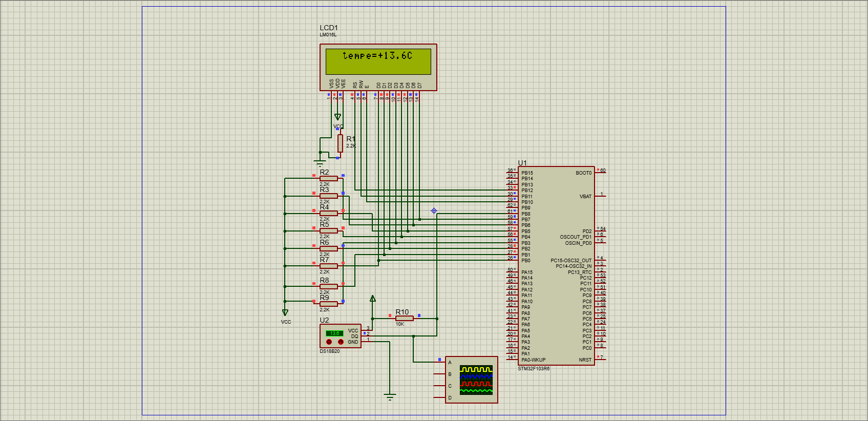Click the PC13_RTC pin label
Screen dimensions: 868x421
[x=580, y=272]
